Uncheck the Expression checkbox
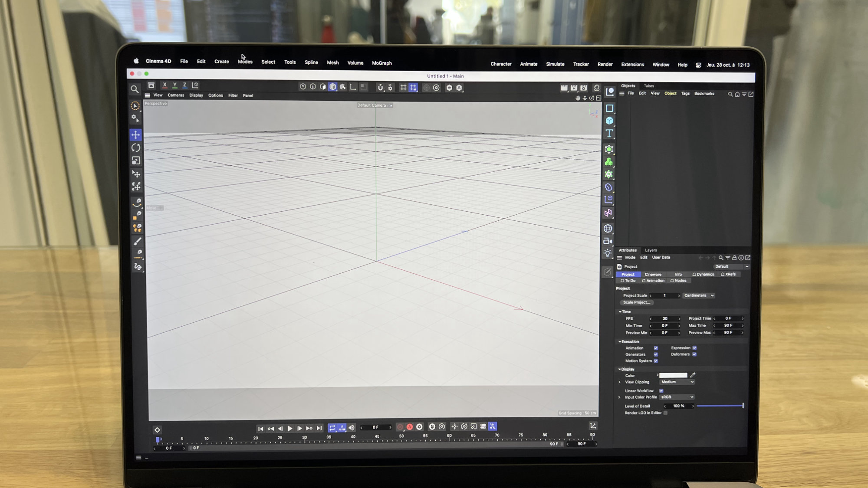 point(694,348)
